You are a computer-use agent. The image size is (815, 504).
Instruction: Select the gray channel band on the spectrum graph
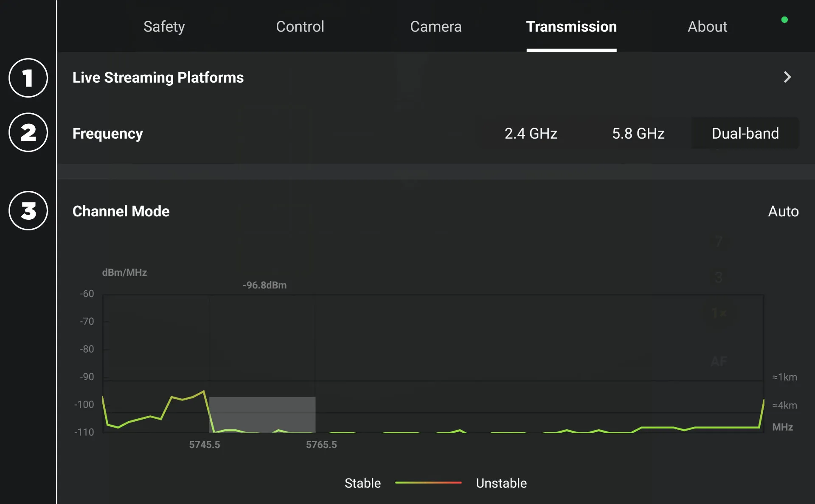pyautogui.click(x=262, y=414)
